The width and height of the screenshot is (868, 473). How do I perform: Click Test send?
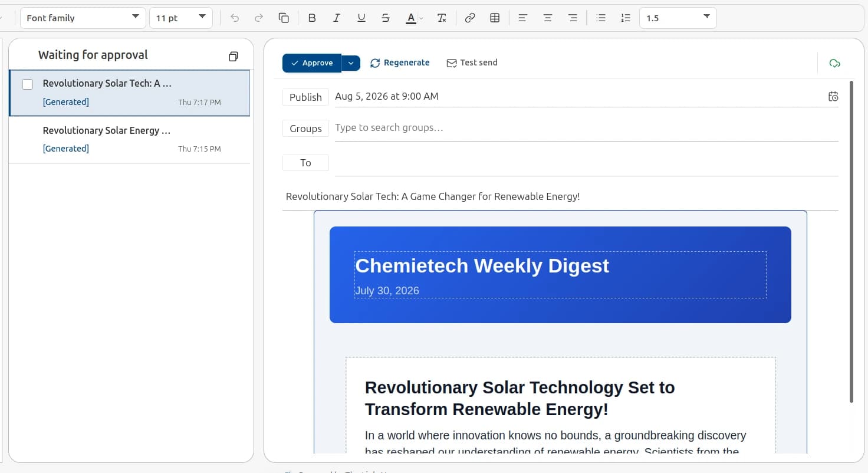(472, 63)
